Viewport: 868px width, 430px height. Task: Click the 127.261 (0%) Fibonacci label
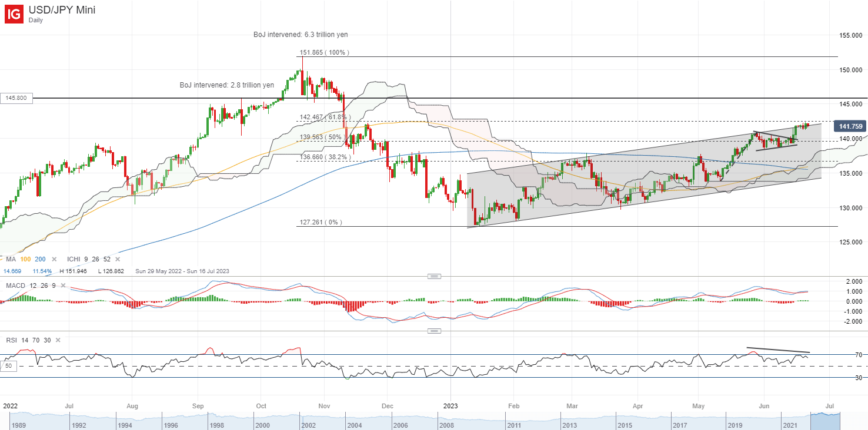(x=321, y=223)
